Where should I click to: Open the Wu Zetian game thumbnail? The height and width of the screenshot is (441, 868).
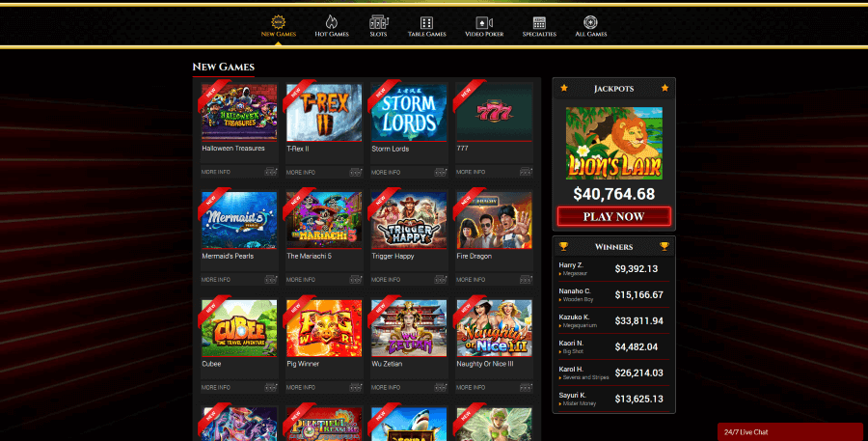tap(409, 328)
